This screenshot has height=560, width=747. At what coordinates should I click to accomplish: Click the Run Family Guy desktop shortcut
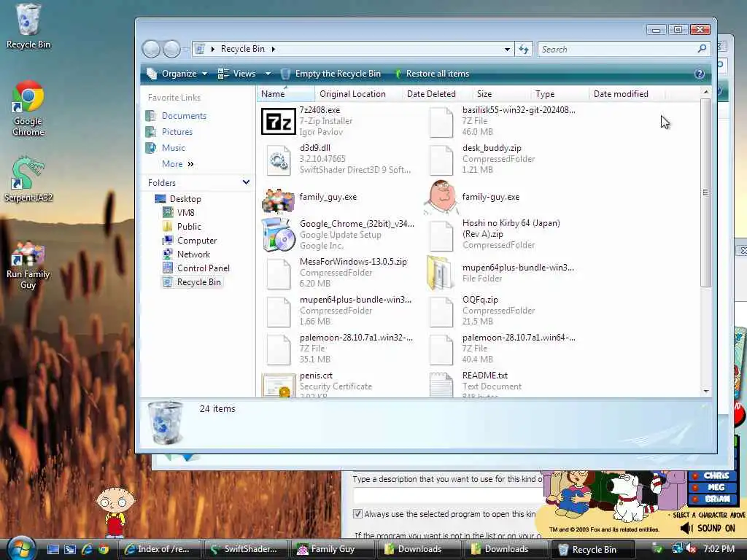point(28,265)
